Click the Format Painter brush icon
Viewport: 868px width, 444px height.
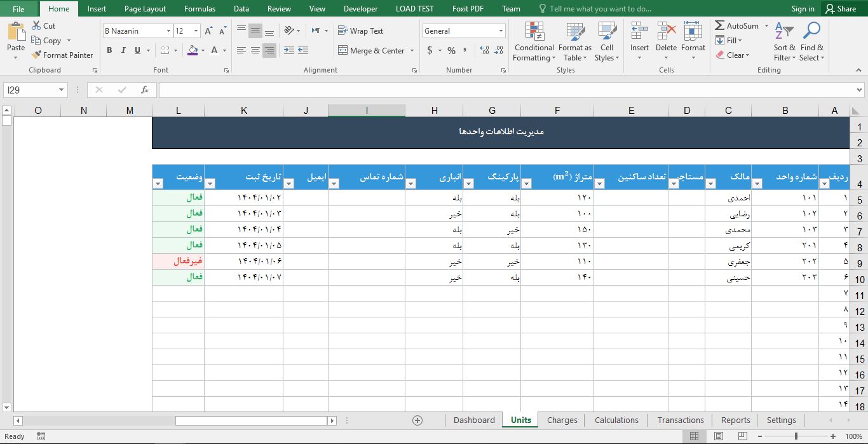(37, 55)
